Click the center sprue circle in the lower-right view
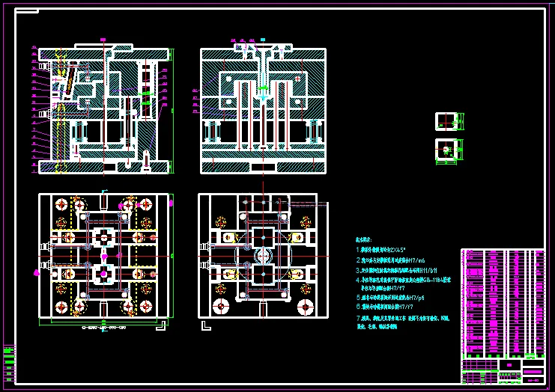 tap(264, 256)
